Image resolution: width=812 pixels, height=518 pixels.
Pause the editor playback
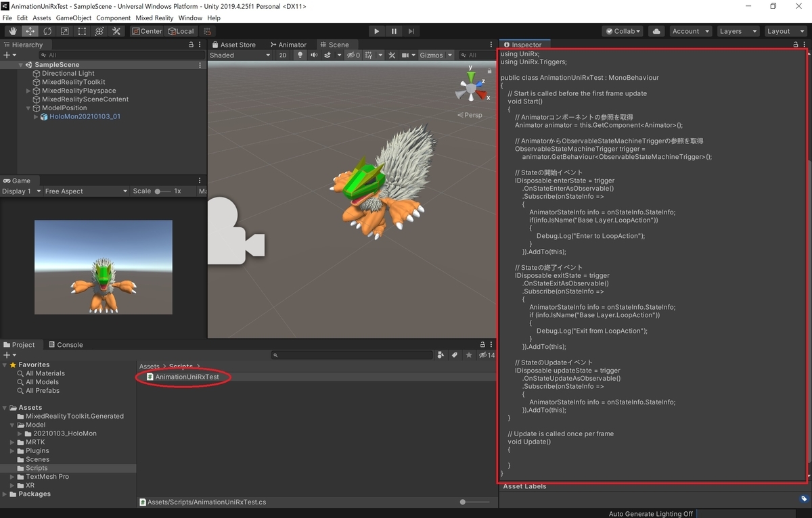(x=394, y=31)
